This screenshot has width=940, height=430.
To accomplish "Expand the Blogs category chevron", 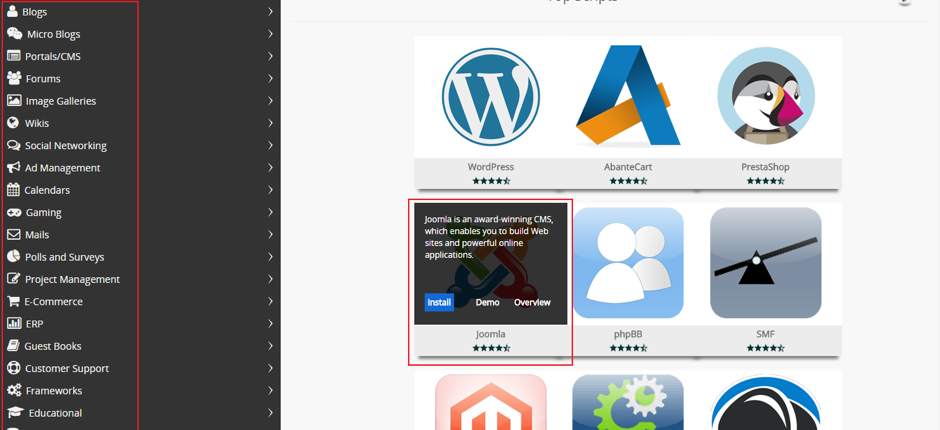I will (x=270, y=11).
